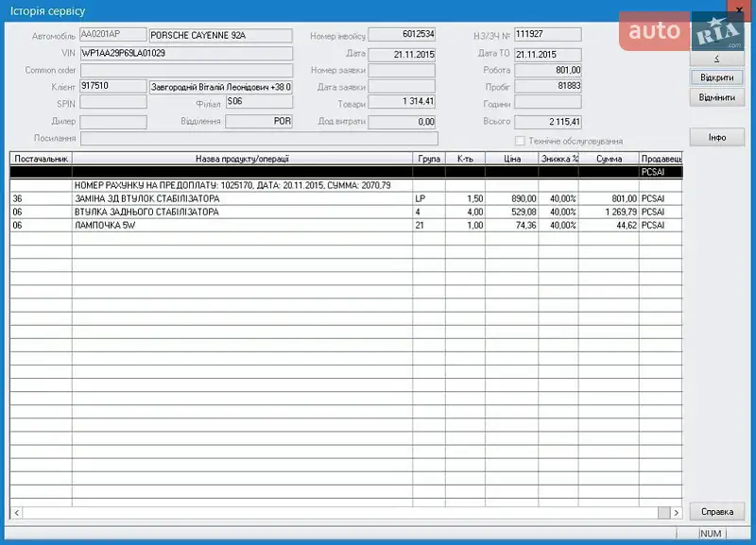Open the Інфо panel

click(717, 138)
